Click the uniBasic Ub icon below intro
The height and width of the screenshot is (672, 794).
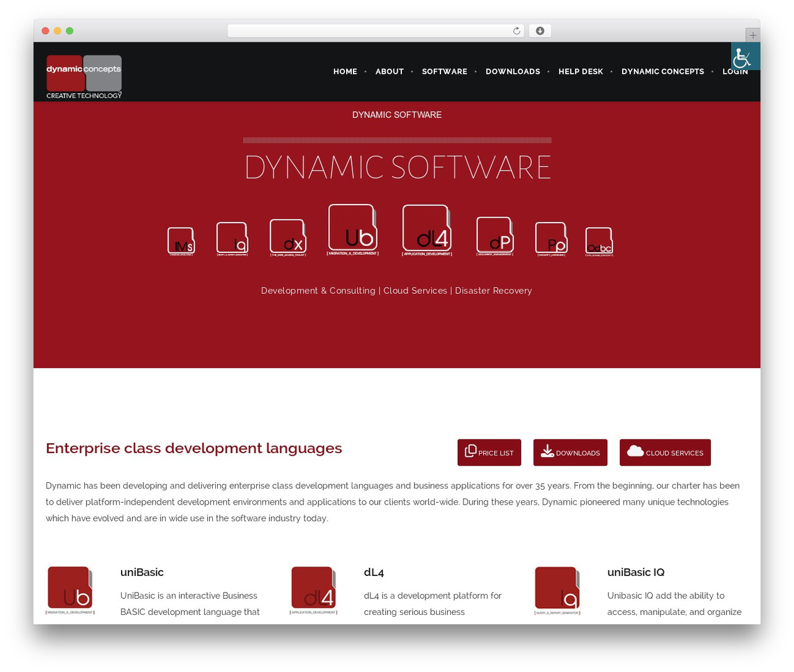(x=70, y=590)
